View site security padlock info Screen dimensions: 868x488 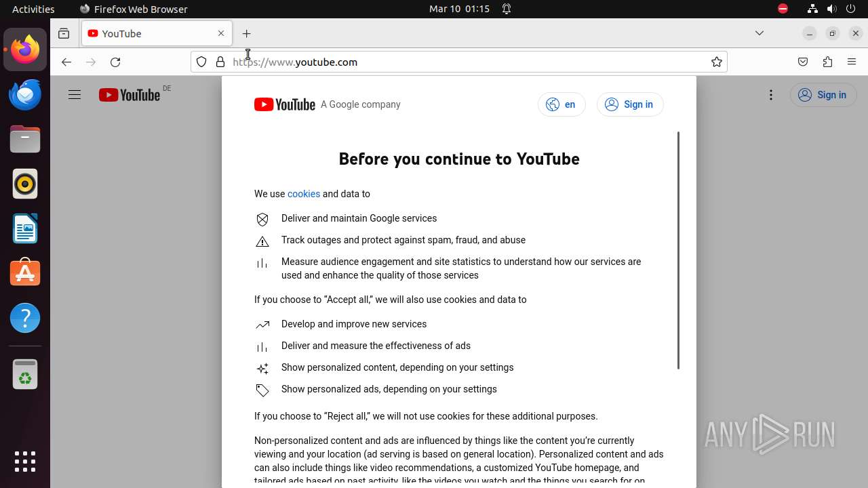(220, 62)
